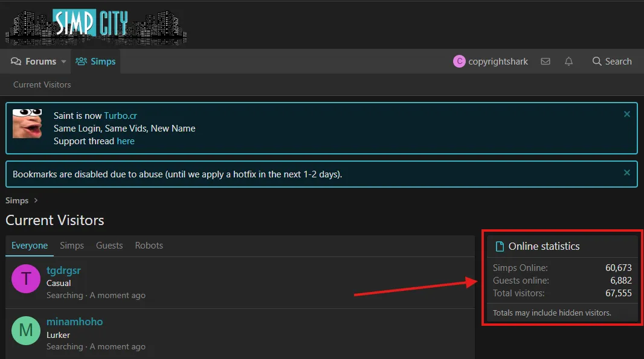Click the Forums speech bubble icon

click(x=14, y=61)
